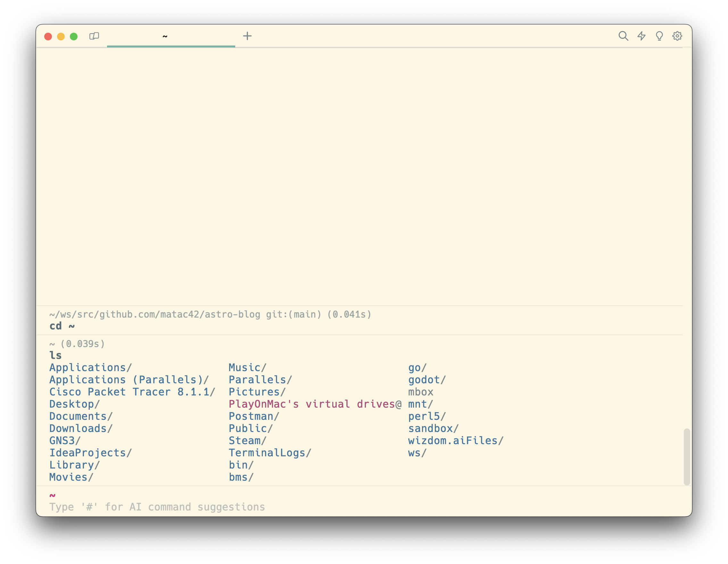The image size is (728, 564).
Task: Click the pink ~ current directory prompt
Action: (52, 495)
